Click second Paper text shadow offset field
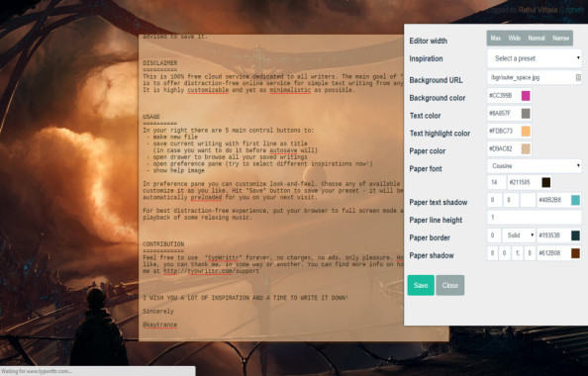Screen dimensions: 588x376 [x=511, y=200]
